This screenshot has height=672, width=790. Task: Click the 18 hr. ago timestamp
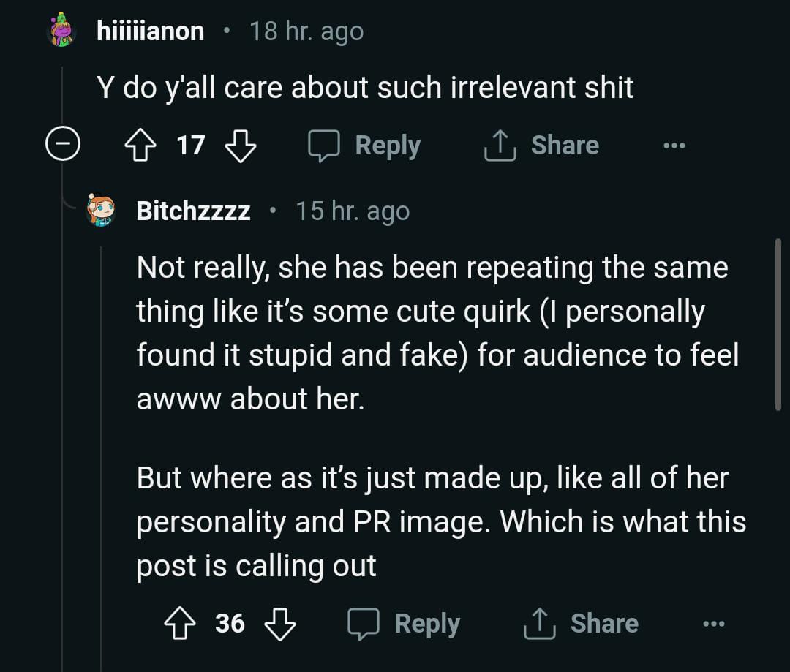pyautogui.click(x=306, y=31)
